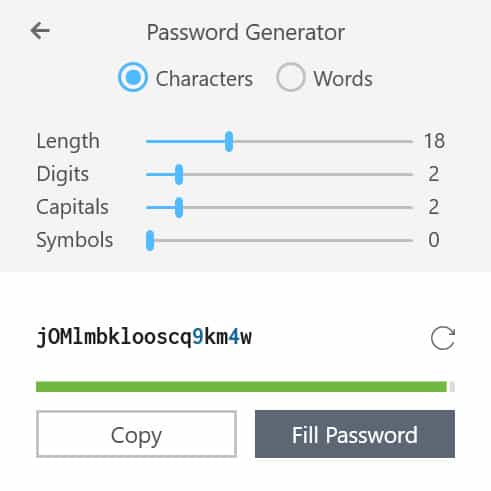The height and width of the screenshot is (491, 491).
Task: Click the Fill Password button
Action: (355, 434)
